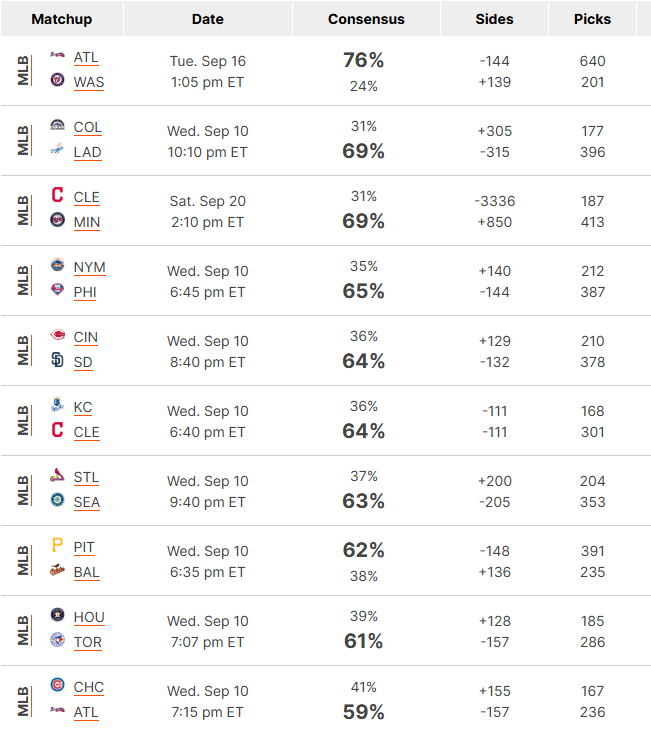
Task: Click the 76% consensus value for ATL
Action: tap(364, 60)
